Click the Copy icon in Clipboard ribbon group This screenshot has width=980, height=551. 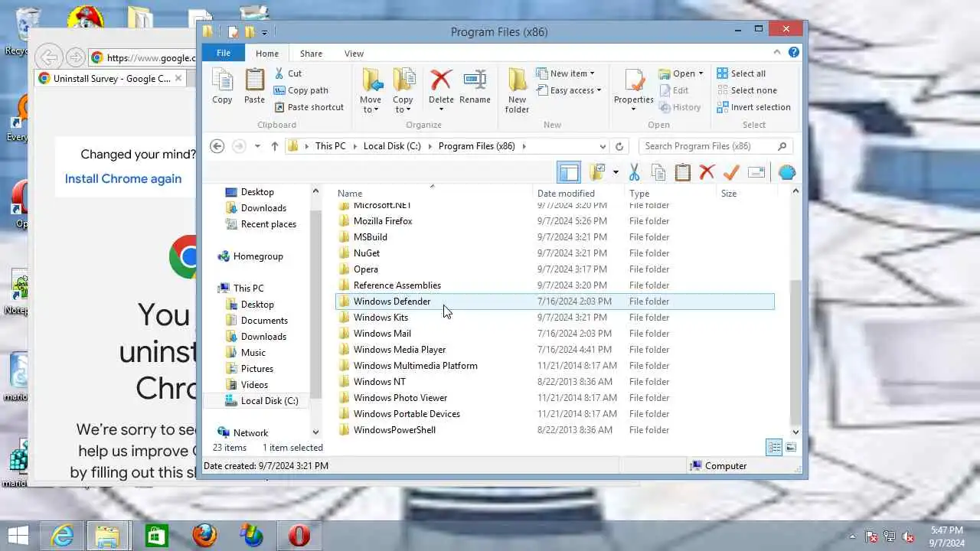222,86
